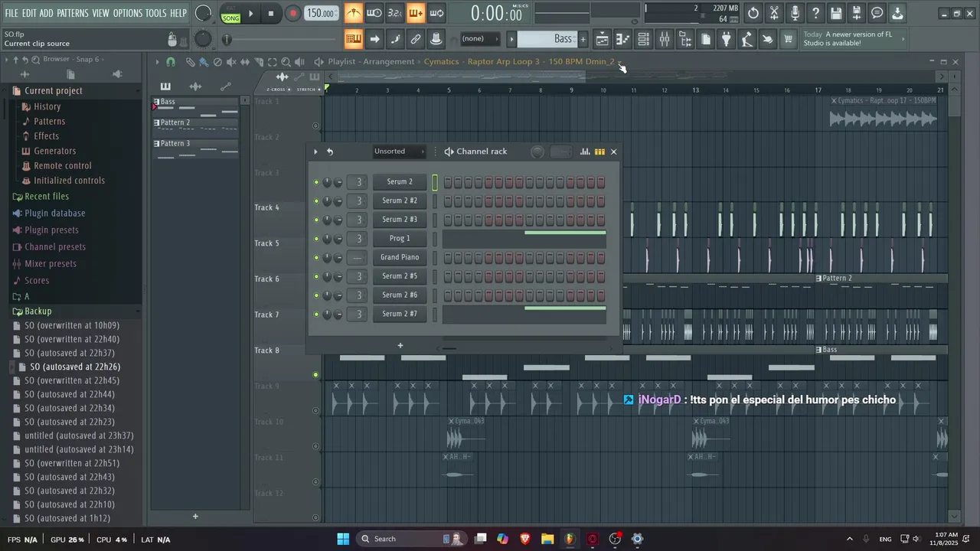Screen dimensions: 980x551
Task: Click the Playlist snap magnet icon
Action: coord(170,62)
